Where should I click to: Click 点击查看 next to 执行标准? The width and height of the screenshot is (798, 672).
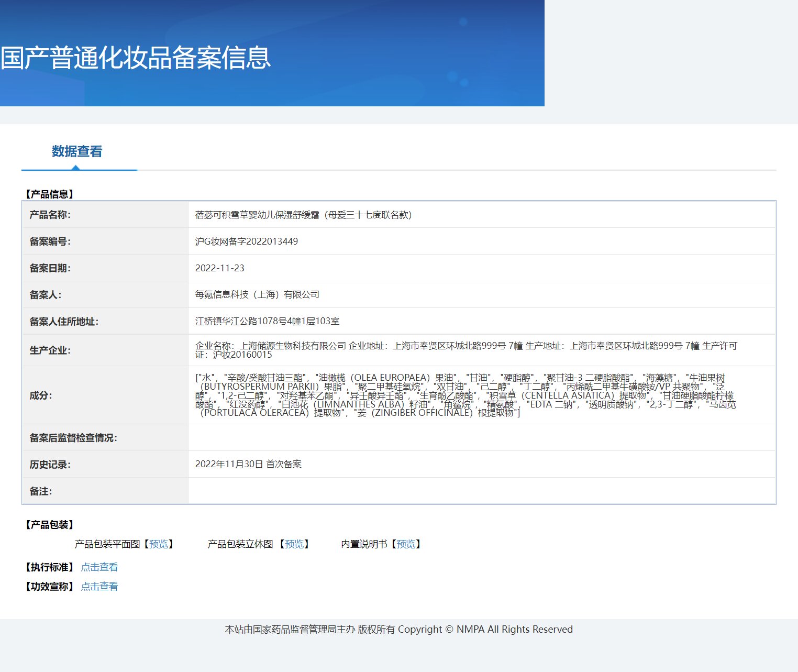click(x=99, y=567)
